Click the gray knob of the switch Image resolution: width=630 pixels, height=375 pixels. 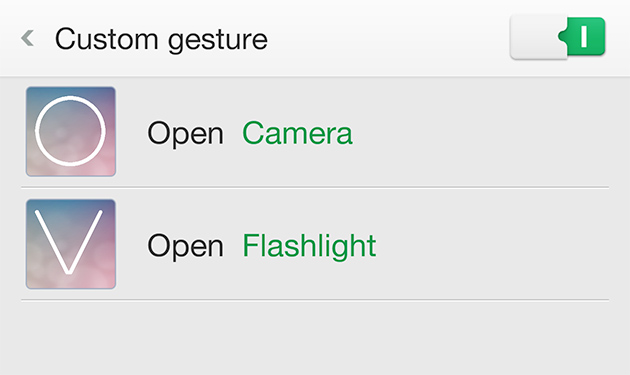538,37
